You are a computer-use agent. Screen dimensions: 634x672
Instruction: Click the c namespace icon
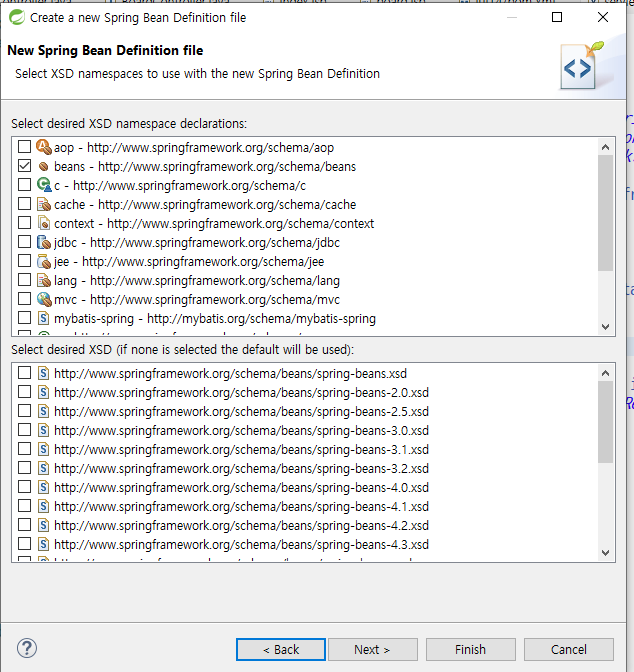click(x=43, y=185)
